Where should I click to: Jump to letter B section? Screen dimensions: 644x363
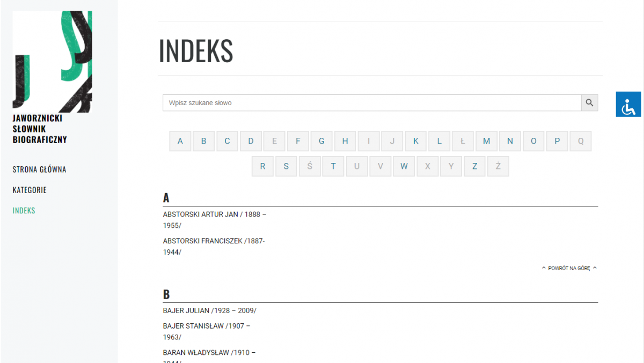coord(203,141)
